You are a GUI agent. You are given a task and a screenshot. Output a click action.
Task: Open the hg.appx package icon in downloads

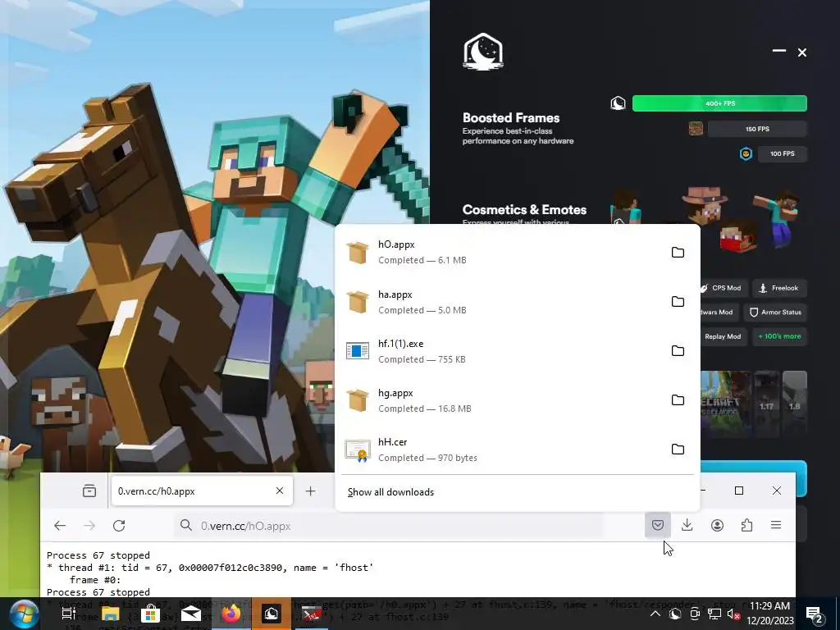click(358, 400)
